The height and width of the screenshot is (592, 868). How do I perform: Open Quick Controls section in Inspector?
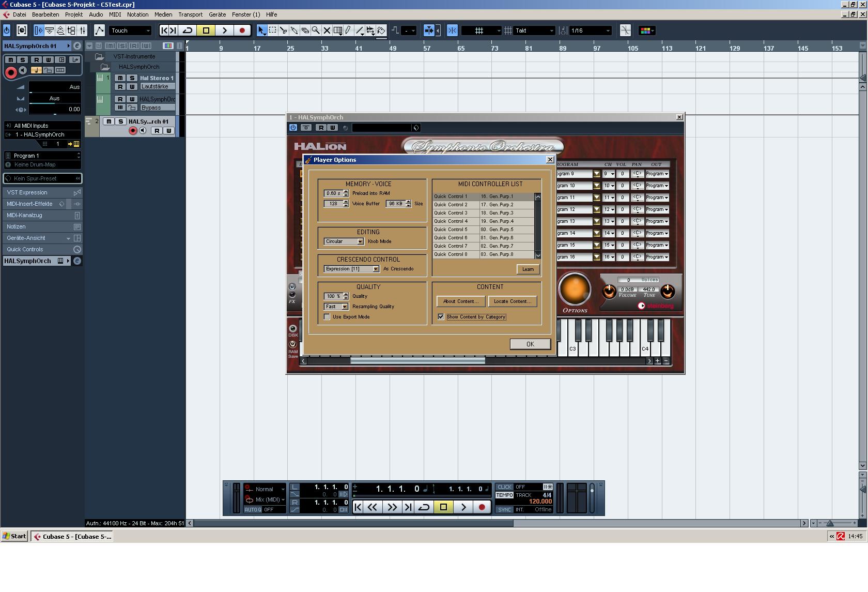pyautogui.click(x=43, y=249)
